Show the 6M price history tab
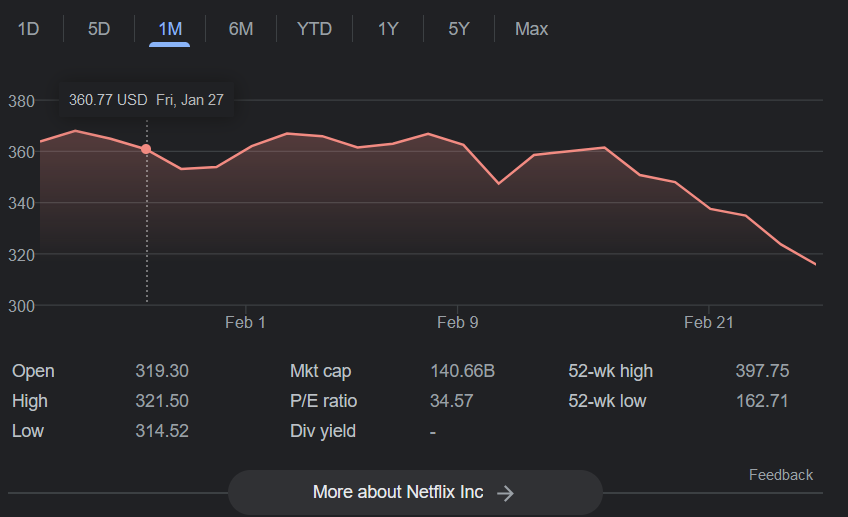 241,29
